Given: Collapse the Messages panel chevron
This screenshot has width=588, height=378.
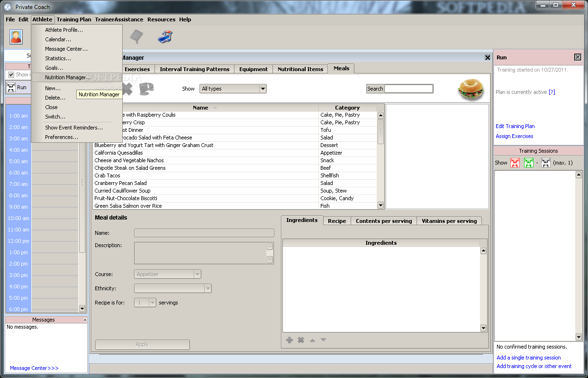Looking at the screenshot, I should pos(85,320).
